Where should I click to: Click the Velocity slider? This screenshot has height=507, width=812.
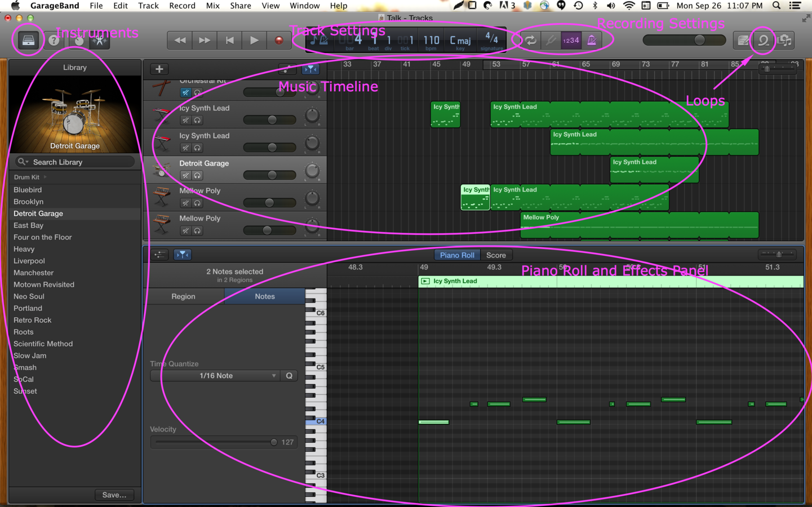tap(217, 442)
